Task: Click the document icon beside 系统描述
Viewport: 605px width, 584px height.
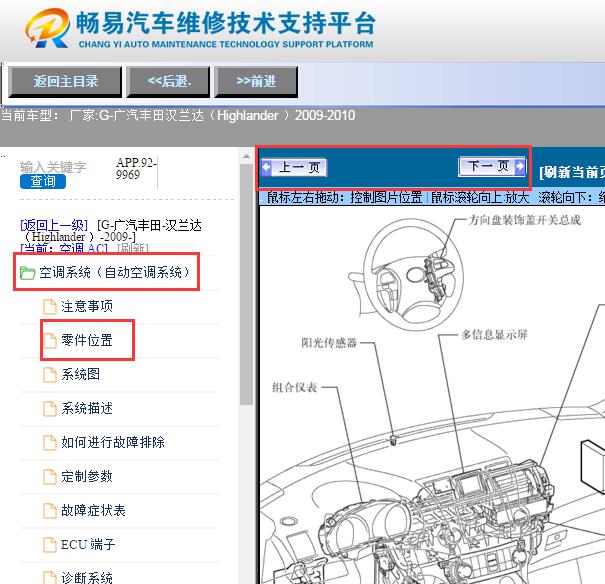Action: [49, 408]
